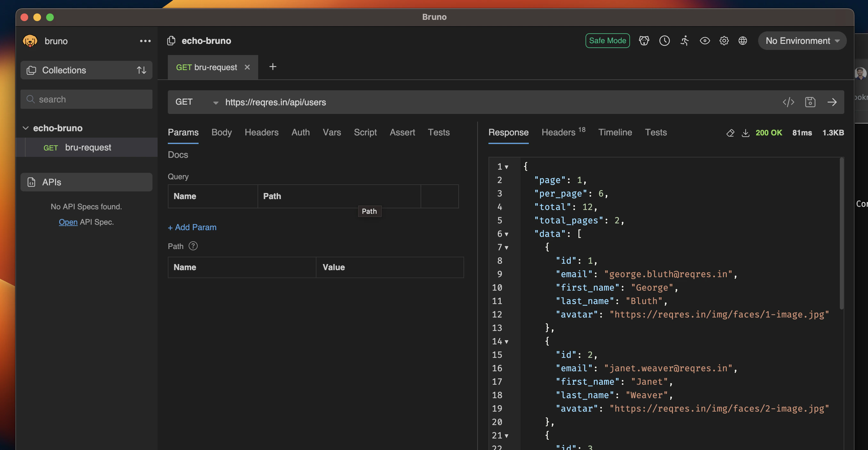
Task: Click the save request icon
Action: [x=810, y=102]
